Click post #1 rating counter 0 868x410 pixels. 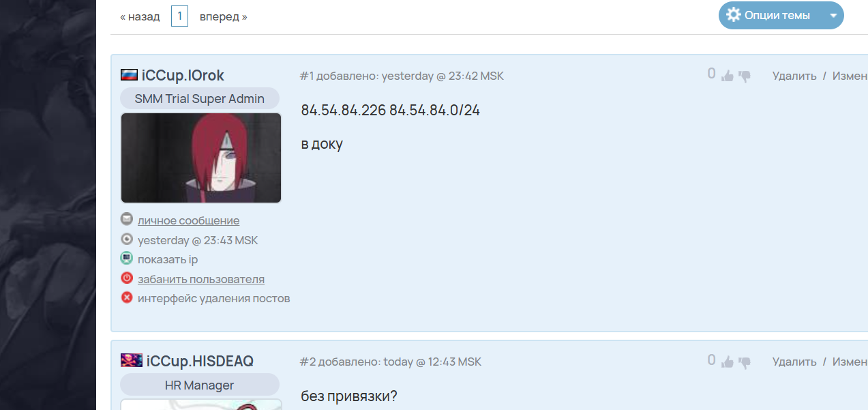pyautogui.click(x=712, y=74)
